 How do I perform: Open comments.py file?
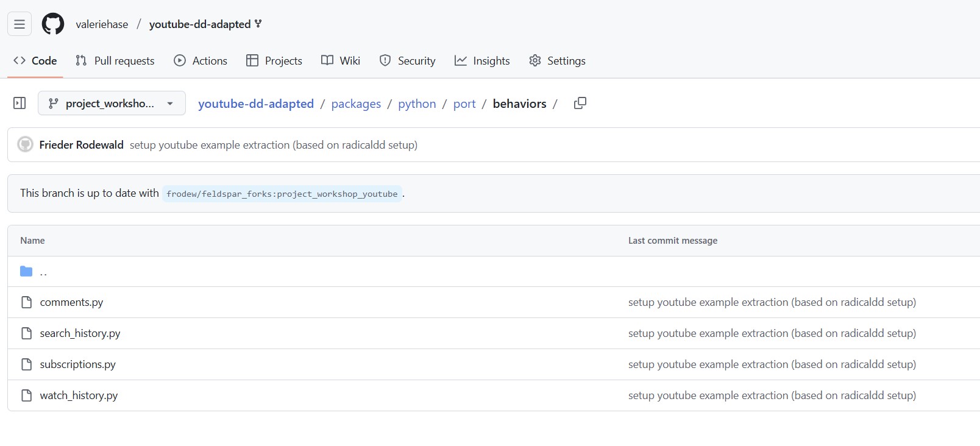click(71, 302)
